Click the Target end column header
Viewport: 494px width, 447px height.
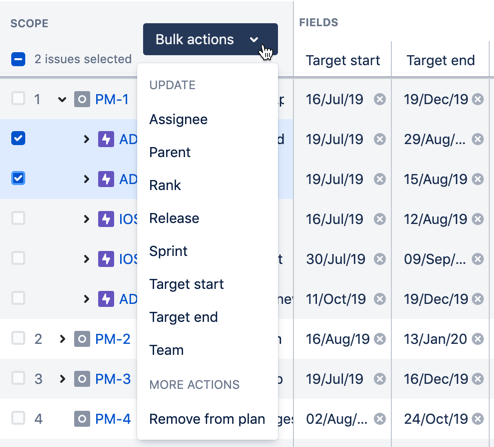(x=441, y=60)
